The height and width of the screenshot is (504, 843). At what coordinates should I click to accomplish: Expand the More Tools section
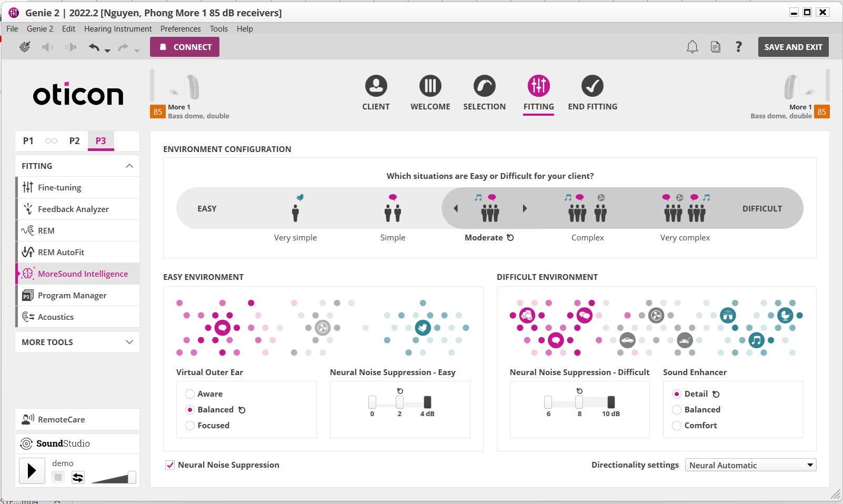[x=77, y=342]
